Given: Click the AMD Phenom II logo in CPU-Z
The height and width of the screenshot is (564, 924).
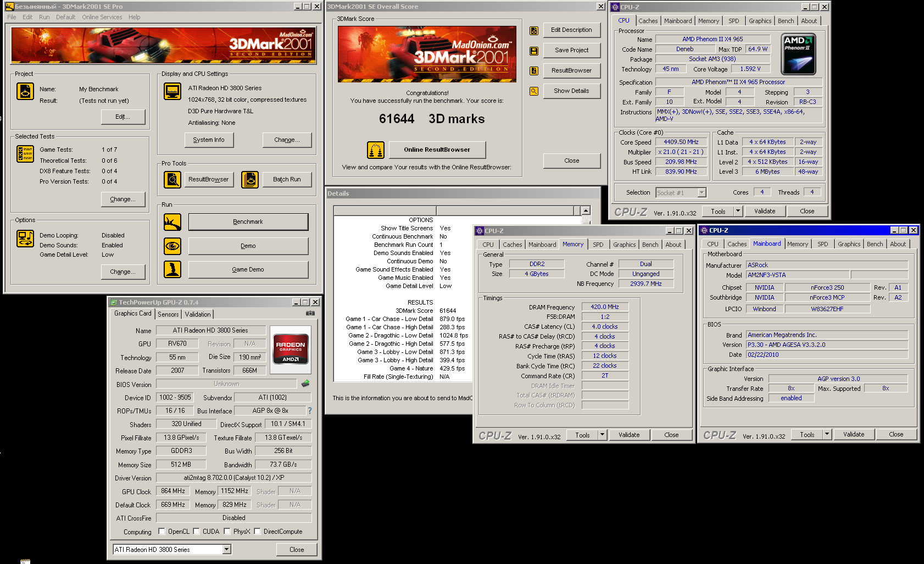Looking at the screenshot, I should click(x=798, y=54).
